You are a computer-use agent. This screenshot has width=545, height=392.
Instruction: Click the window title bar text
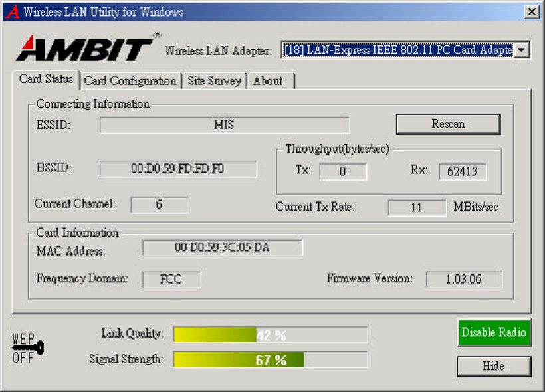[104, 12]
